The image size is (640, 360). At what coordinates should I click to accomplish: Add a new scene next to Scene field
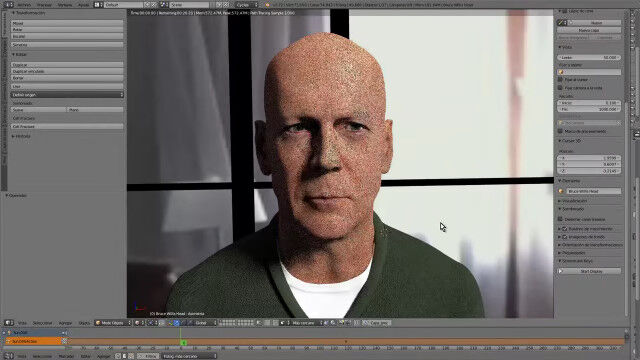[219, 5]
